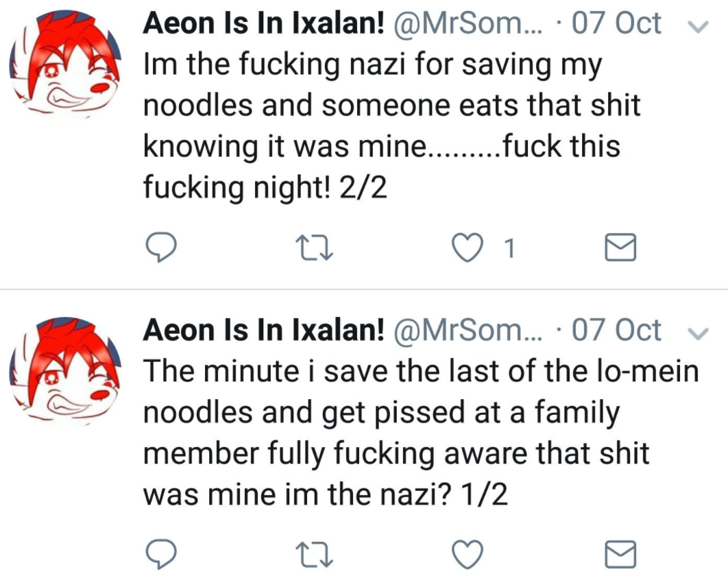
Task: Open the avatar on the bottom tweet
Action: tap(65, 372)
